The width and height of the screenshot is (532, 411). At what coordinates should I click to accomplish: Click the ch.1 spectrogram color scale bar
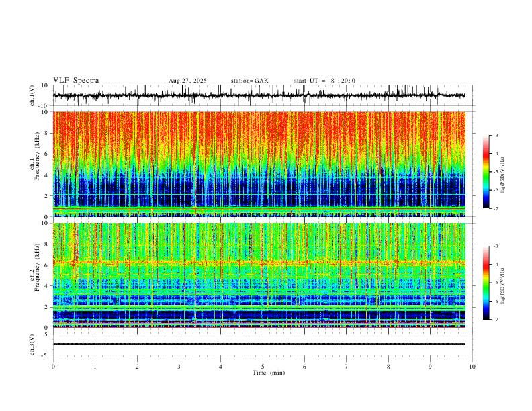click(486, 172)
